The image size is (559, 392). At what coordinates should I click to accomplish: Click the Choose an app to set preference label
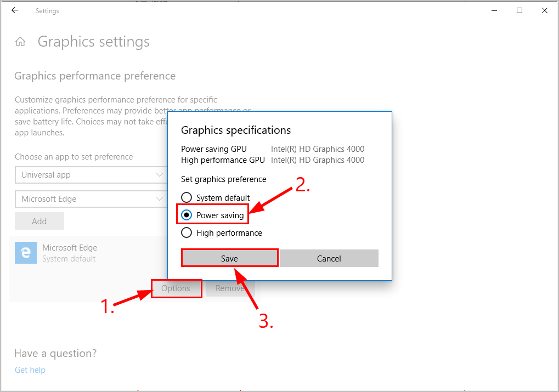(74, 157)
